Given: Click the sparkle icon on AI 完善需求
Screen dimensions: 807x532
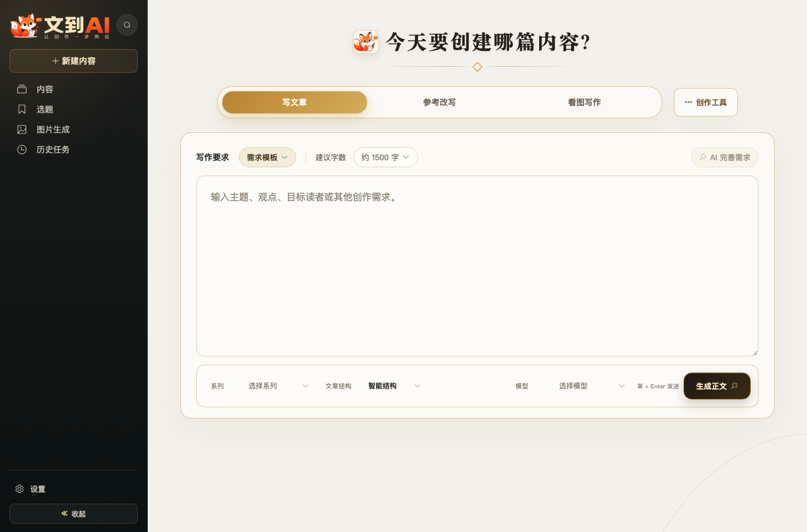Looking at the screenshot, I should pyautogui.click(x=703, y=157).
